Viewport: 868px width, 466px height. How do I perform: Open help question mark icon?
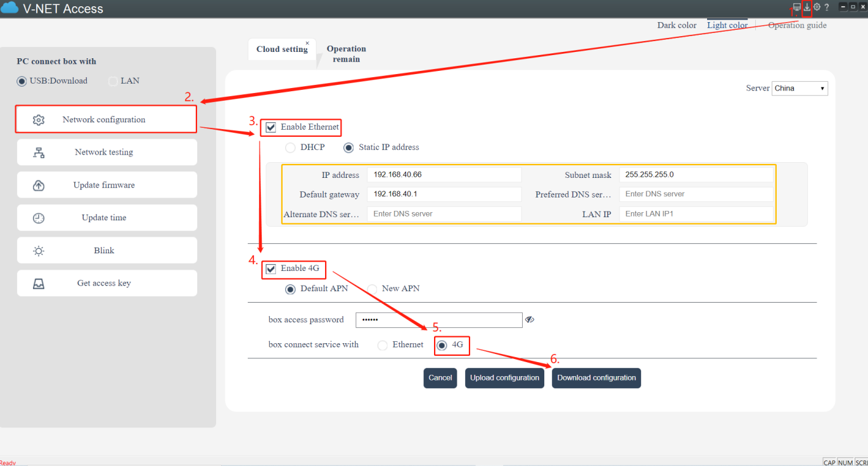coord(827,8)
